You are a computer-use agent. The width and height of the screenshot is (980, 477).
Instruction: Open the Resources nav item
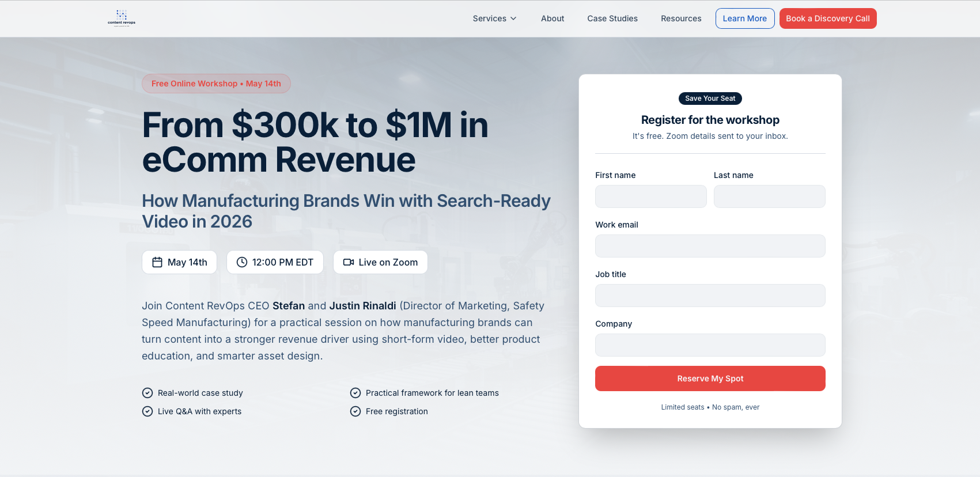(x=681, y=18)
